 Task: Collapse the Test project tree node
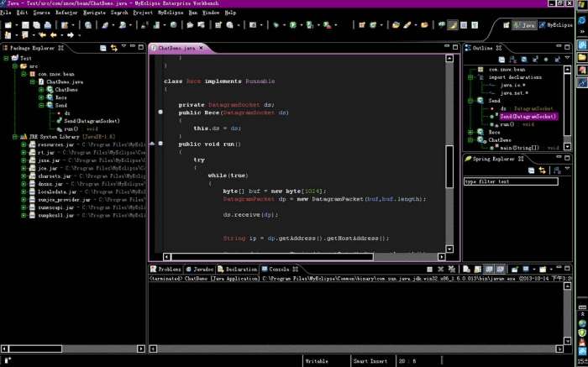tap(4, 58)
